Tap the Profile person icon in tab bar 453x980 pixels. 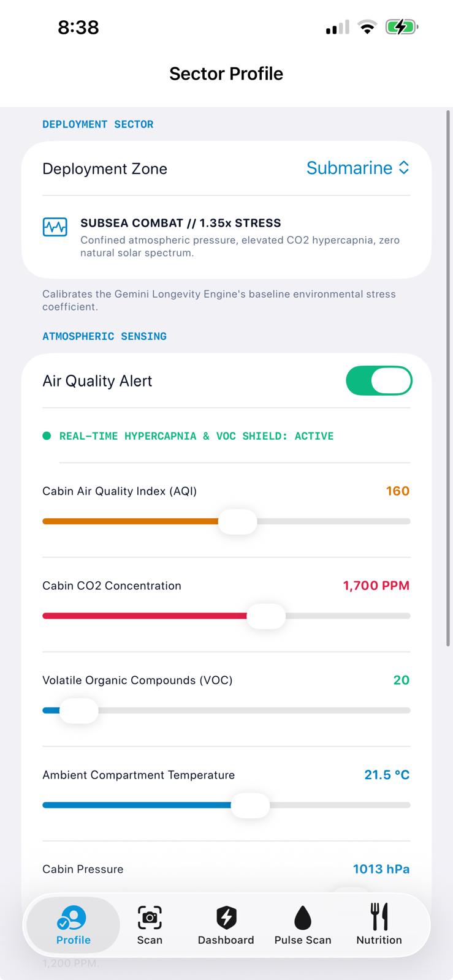tap(72, 918)
